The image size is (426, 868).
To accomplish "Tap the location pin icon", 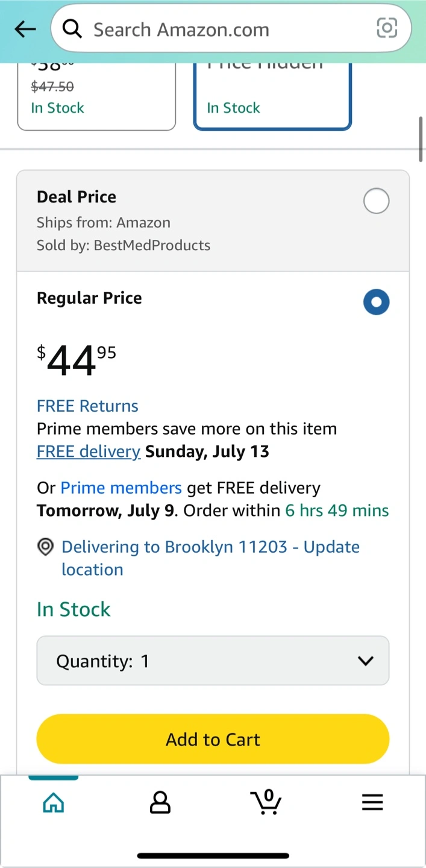I will click(45, 547).
